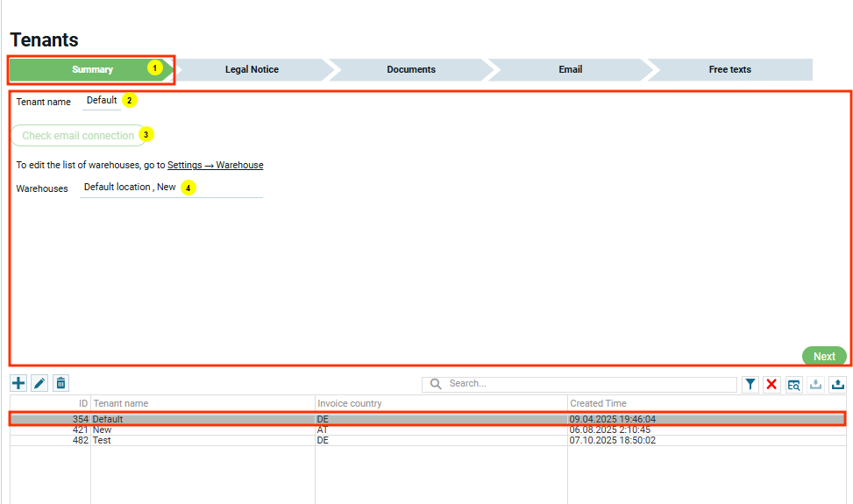This screenshot has width=853, height=504.
Task: Open the Warehouses selection field
Action: pyautogui.click(x=171, y=188)
